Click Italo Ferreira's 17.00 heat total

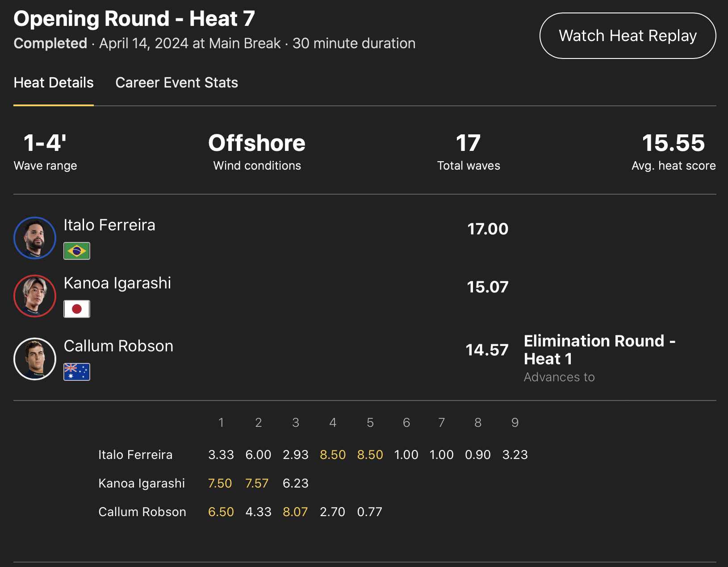click(487, 229)
